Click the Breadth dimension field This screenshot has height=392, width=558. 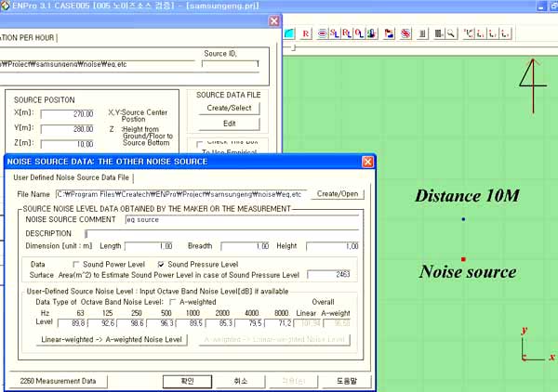(x=246, y=246)
